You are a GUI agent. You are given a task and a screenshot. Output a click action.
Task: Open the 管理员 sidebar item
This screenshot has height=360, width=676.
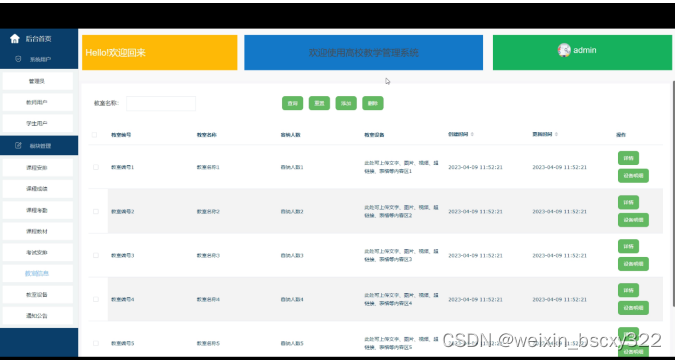pos(38,81)
